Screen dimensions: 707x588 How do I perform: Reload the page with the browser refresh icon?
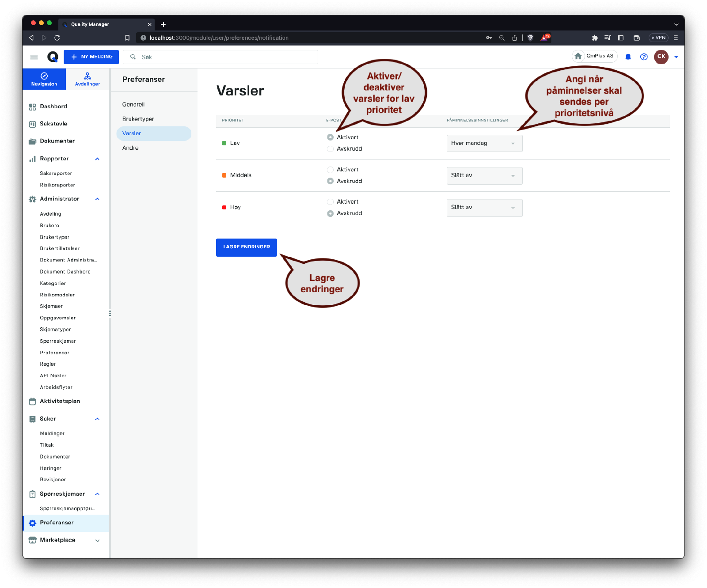tap(57, 38)
